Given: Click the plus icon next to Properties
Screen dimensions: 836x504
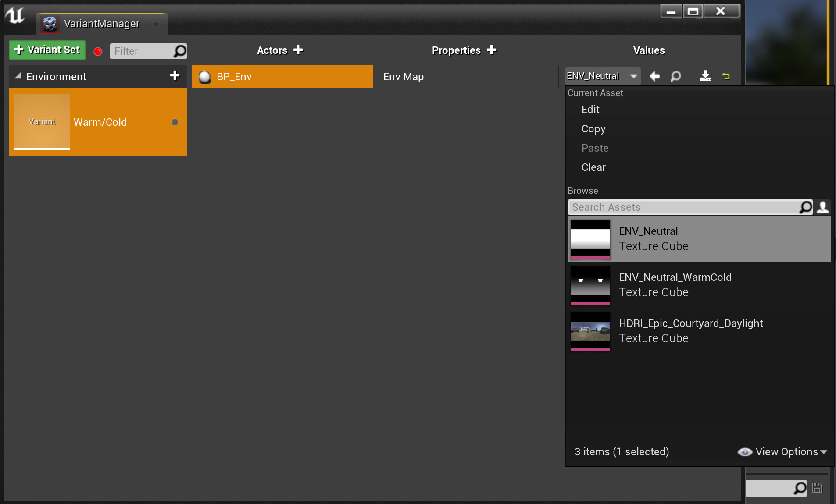Looking at the screenshot, I should pyautogui.click(x=492, y=50).
